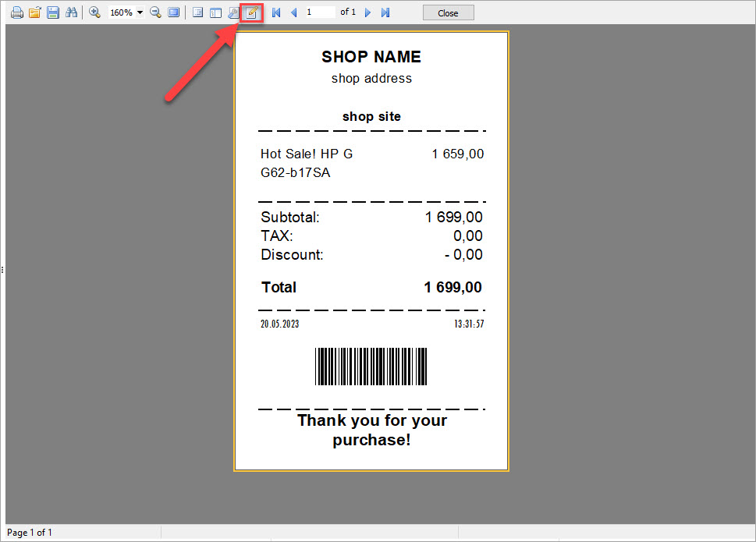This screenshot has width=756, height=542.
Task: Click the zoom percentage field showing 160%
Action: [x=122, y=12]
